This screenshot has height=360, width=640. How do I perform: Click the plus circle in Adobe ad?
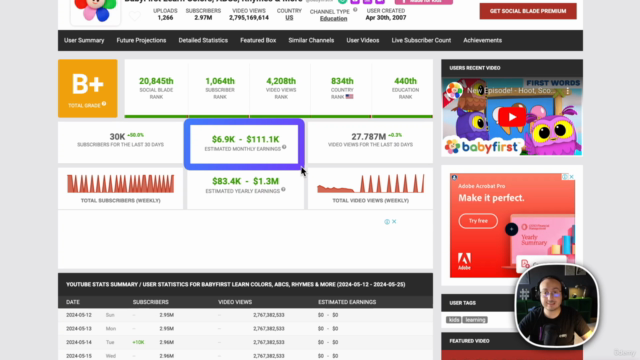[511, 229]
